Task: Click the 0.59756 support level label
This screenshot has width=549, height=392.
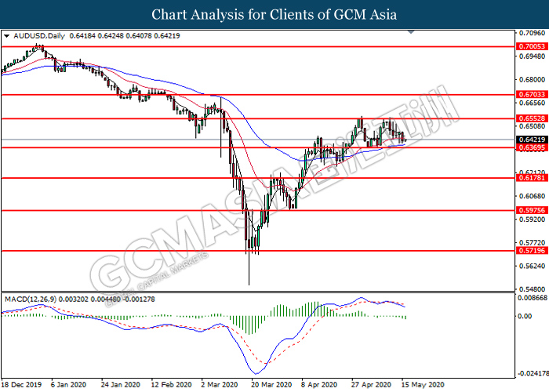Action: pos(532,210)
